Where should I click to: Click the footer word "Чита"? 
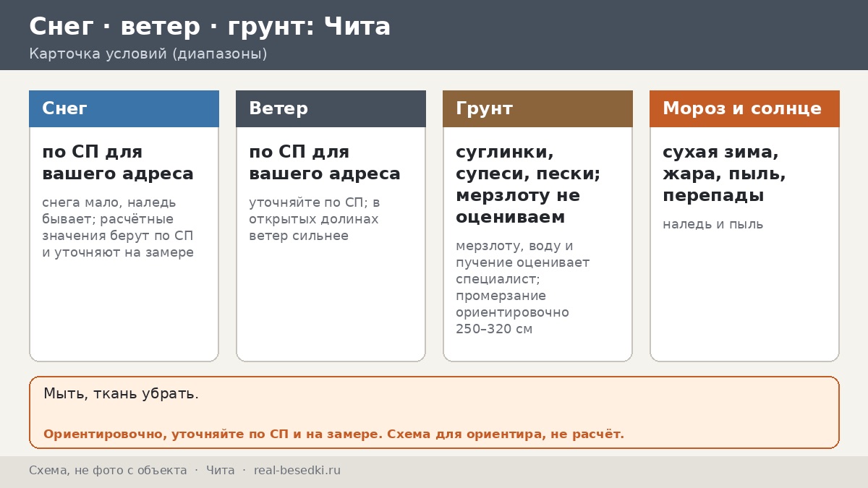click(x=221, y=471)
